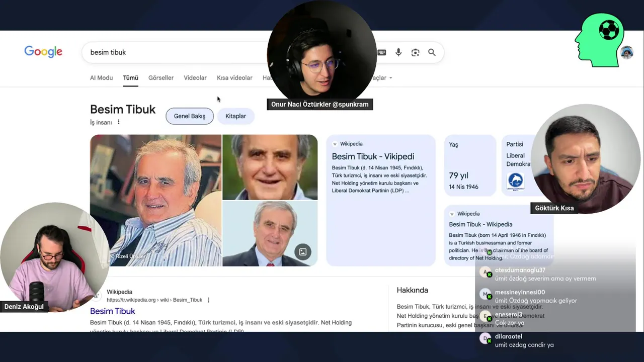
Task: Click the Göktürk Kısa name label
Action: pos(554,208)
